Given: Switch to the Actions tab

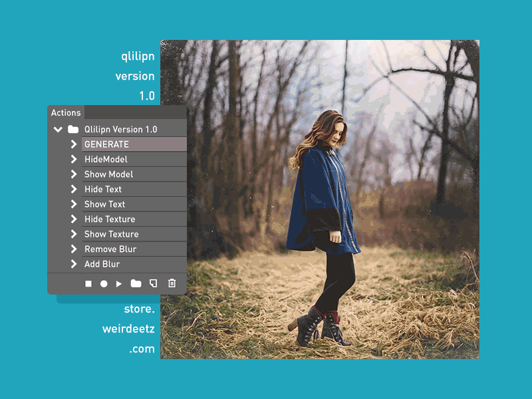Looking at the screenshot, I should pos(66,112).
